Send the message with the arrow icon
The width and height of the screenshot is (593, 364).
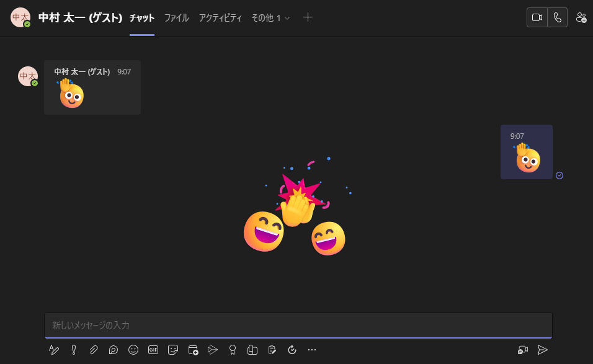[543, 350]
